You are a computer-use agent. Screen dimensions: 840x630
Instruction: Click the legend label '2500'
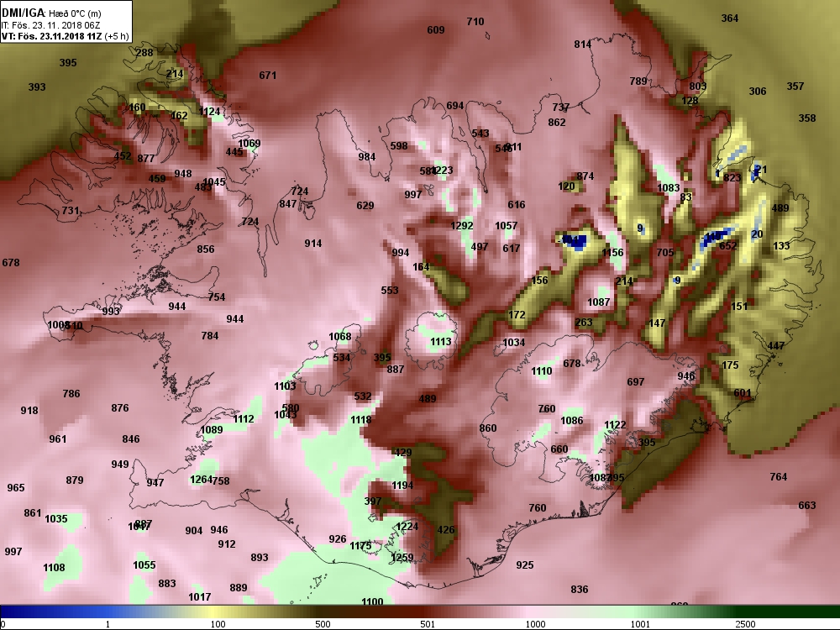(x=745, y=624)
